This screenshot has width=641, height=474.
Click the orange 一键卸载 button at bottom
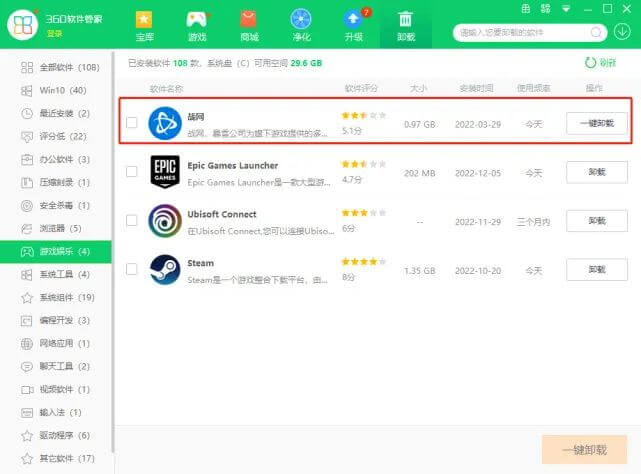(x=584, y=450)
